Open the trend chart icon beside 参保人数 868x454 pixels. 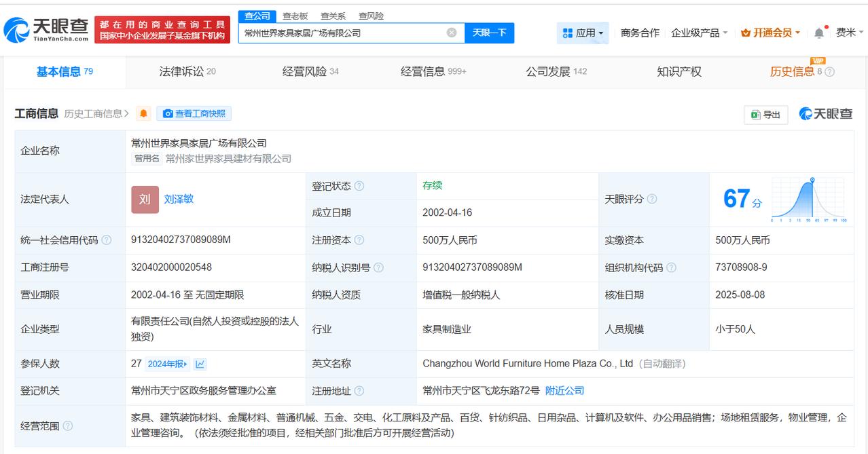(x=200, y=364)
